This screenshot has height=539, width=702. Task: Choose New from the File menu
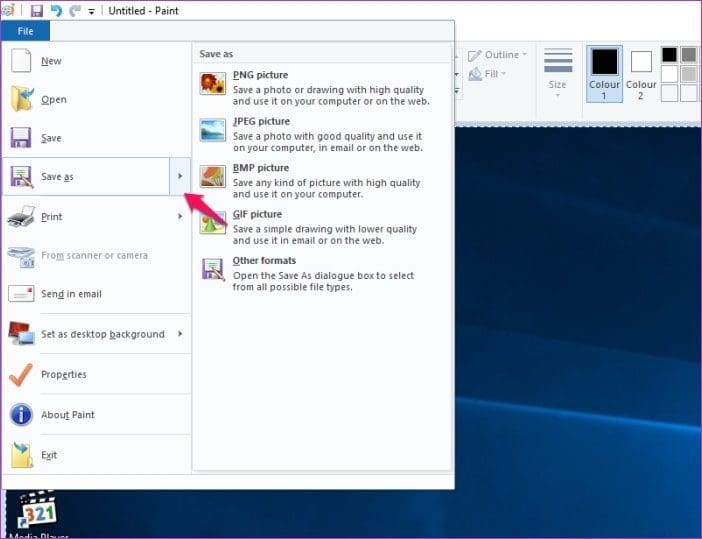click(96, 61)
